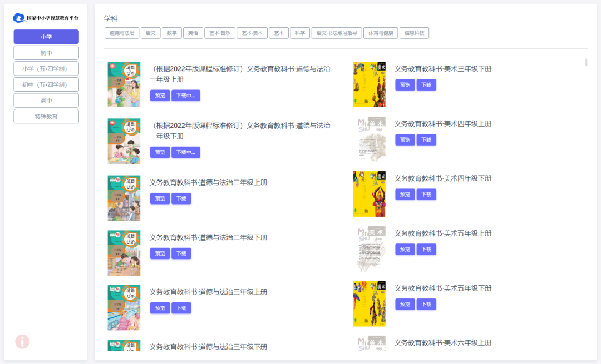
Task: Open the 道德与法治一年级下册 cover thumbnail
Action: (x=124, y=141)
